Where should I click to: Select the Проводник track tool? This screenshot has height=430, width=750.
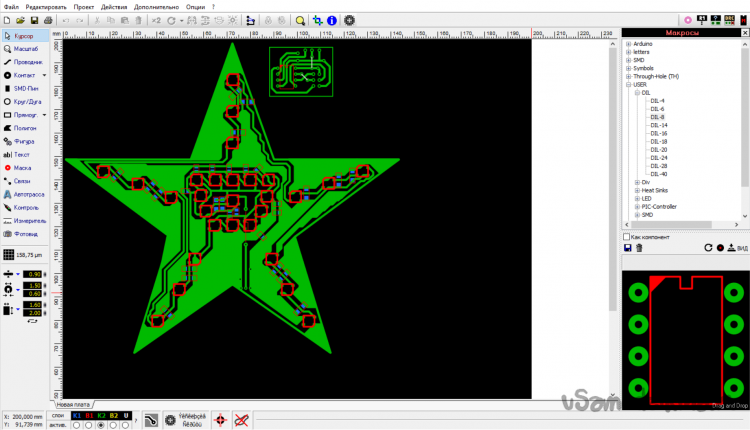click(x=25, y=62)
